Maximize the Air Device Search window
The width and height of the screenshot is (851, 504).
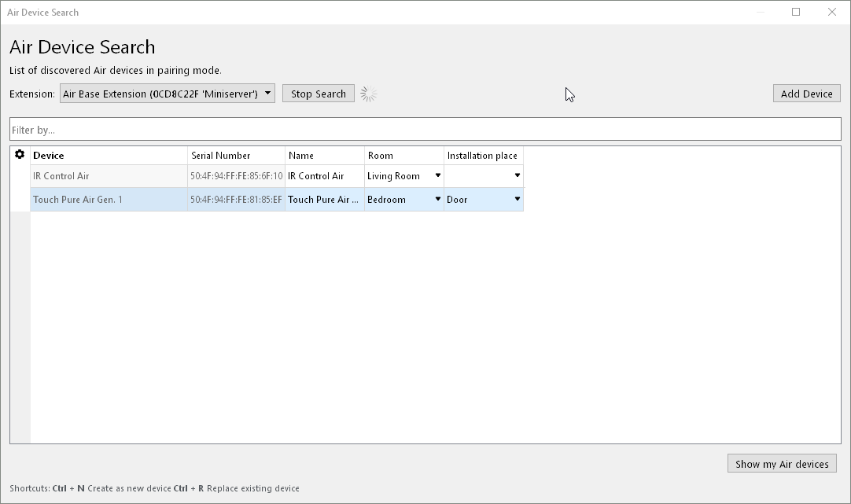click(x=796, y=12)
